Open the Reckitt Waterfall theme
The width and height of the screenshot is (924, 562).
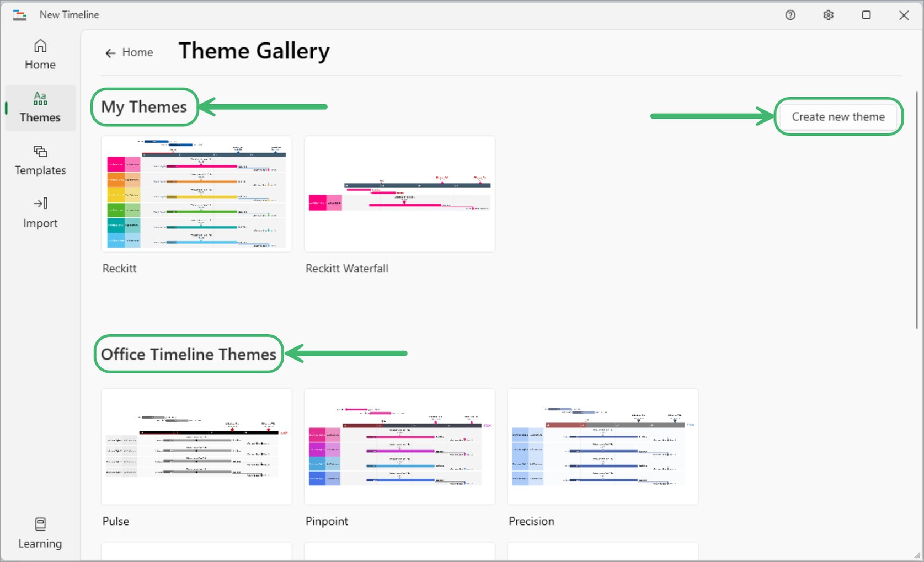pos(399,194)
